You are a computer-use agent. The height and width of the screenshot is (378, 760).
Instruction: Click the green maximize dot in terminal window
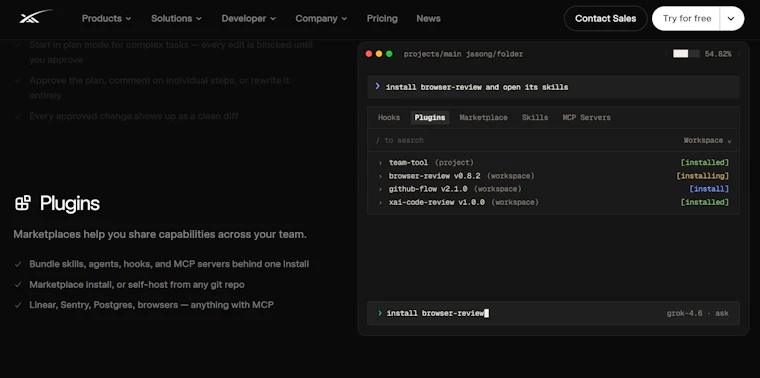389,54
